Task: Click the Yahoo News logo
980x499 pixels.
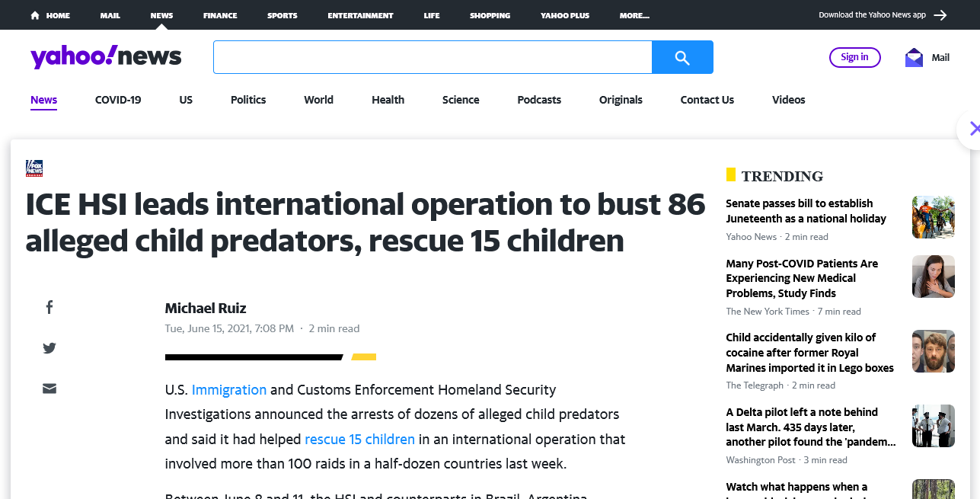Action: tap(106, 57)
